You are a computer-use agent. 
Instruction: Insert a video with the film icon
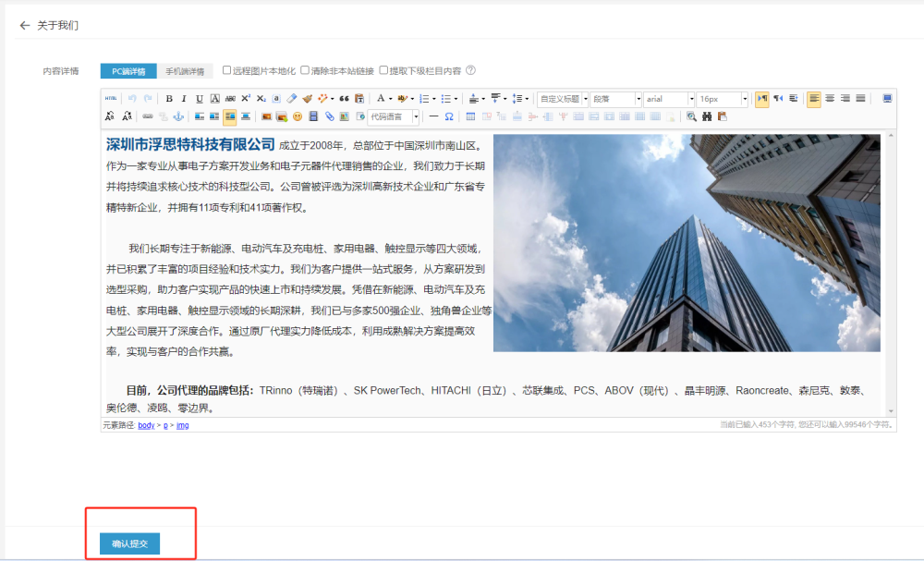point(313,116)
